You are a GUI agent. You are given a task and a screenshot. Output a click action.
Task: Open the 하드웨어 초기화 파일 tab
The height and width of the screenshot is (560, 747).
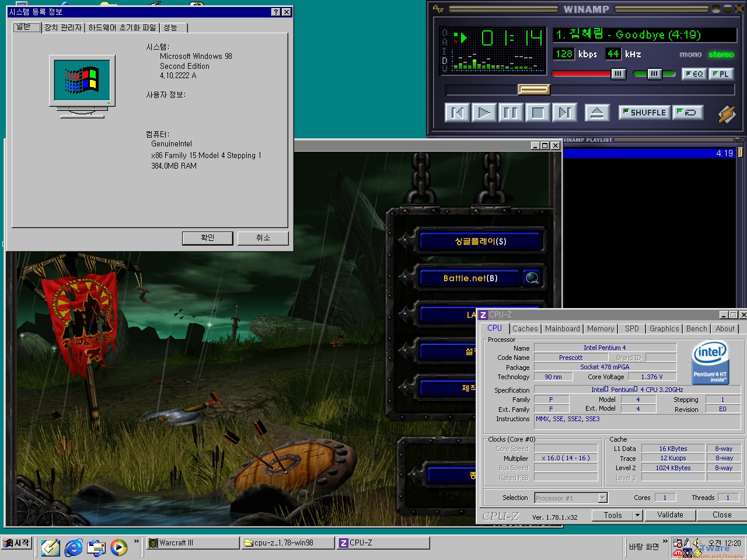(122, 27)
